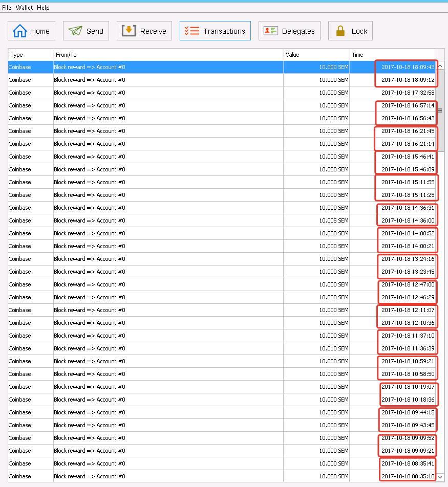Select the transaction at 2017-10-18 14:00:21
This screenshot has width=448, height=487.
pyautogui.click(x=221, y=246)
